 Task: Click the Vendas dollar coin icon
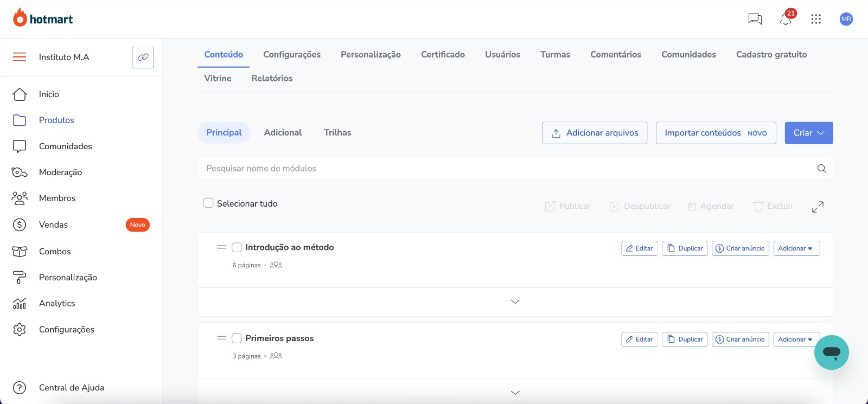[20, 225]
